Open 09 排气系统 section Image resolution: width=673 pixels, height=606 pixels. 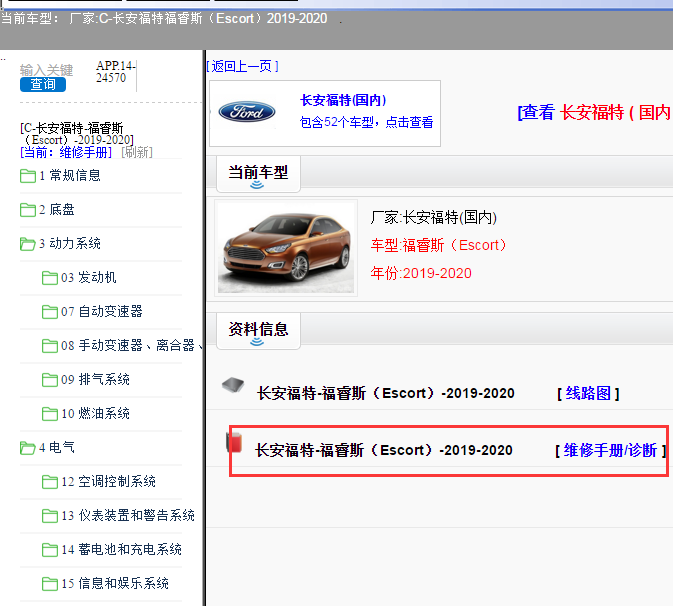click(x=95, y=379)
